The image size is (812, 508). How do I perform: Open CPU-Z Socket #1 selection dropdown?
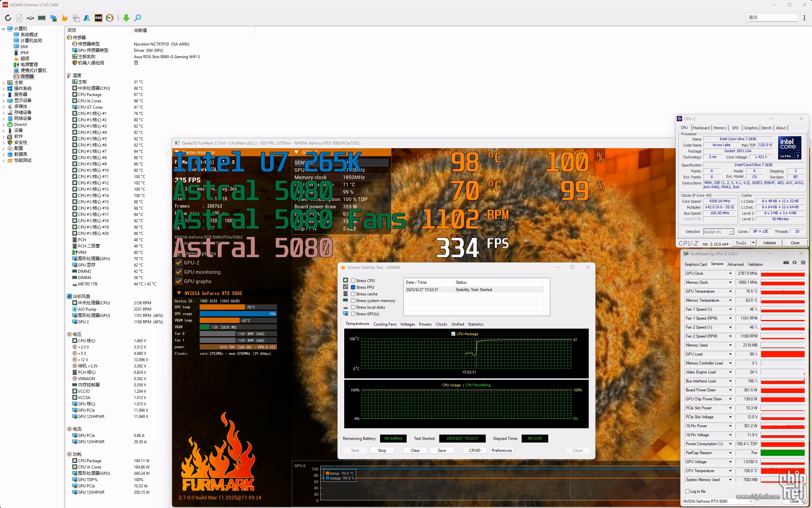[x=719, y=232]
